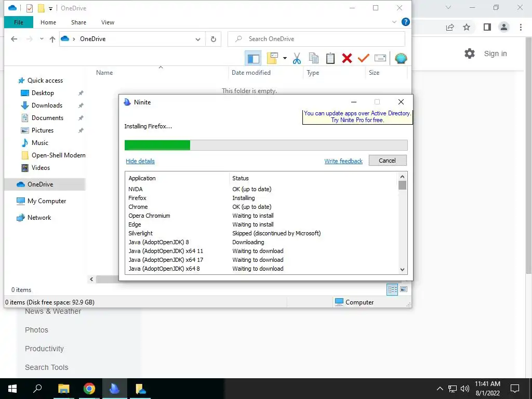Click the Paste clipboard icon
The height and width of the screenshot is (399, 532).
tap(330, 58)
